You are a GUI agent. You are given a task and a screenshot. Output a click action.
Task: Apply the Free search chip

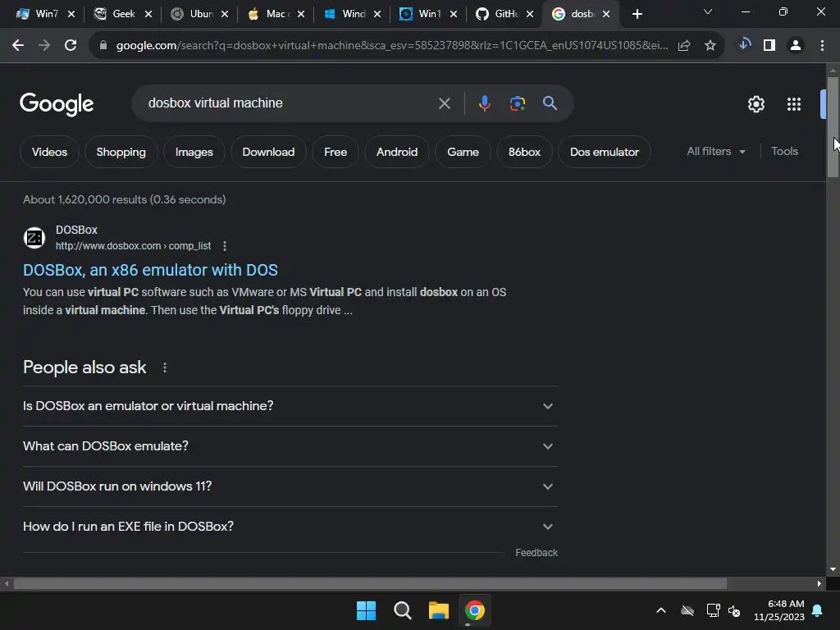[x=336, y=152]
